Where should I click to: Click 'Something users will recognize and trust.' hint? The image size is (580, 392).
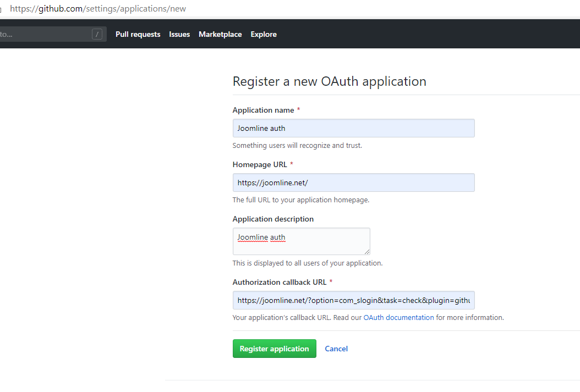[297, 146]
